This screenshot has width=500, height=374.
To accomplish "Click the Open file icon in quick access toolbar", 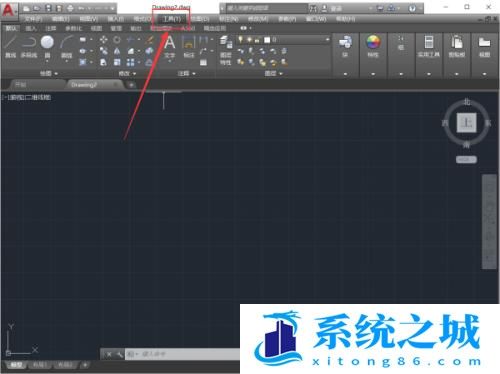I will pyautogui.click(x=37, y=8).
